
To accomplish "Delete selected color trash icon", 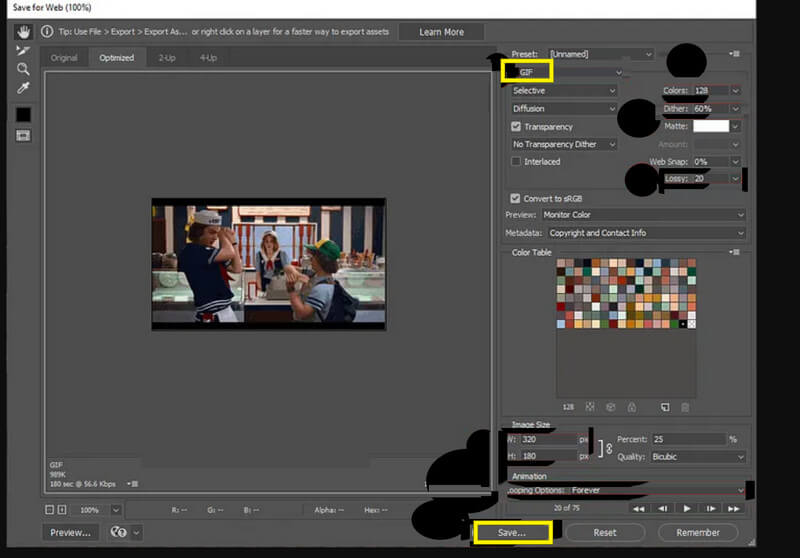I will 685,407.
